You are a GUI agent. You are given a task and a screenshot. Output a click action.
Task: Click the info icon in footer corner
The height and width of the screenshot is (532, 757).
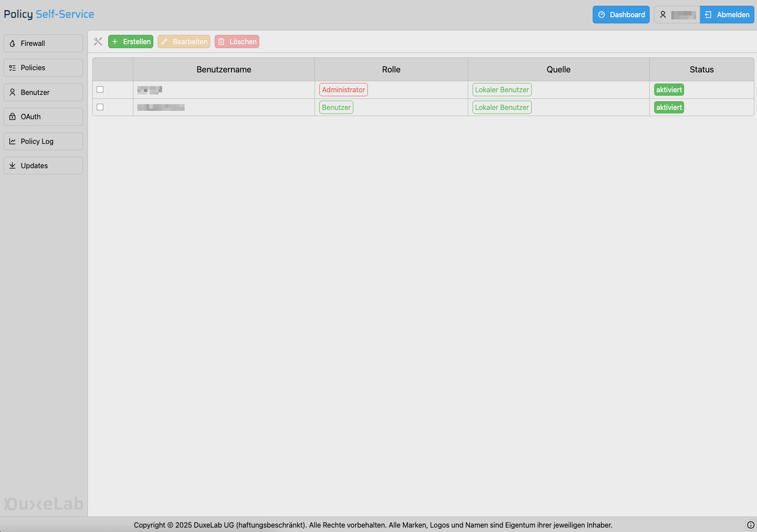750,525
